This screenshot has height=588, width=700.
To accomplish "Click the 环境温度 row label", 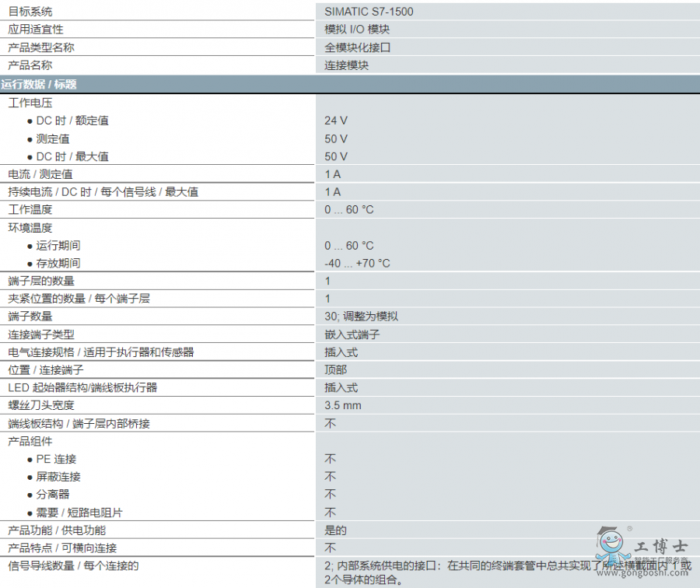I will click(30, 227).
